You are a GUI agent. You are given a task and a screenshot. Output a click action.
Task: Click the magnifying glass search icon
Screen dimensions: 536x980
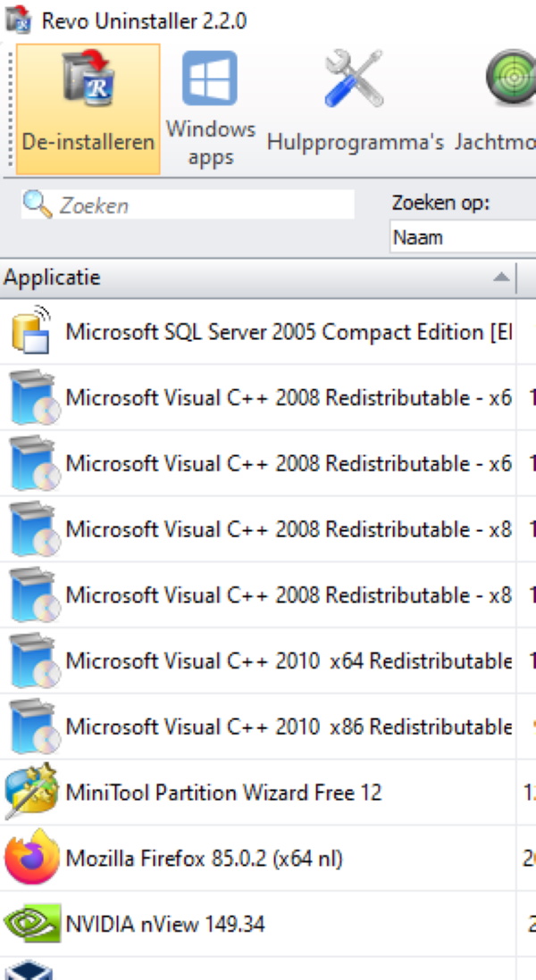[38, 204]
